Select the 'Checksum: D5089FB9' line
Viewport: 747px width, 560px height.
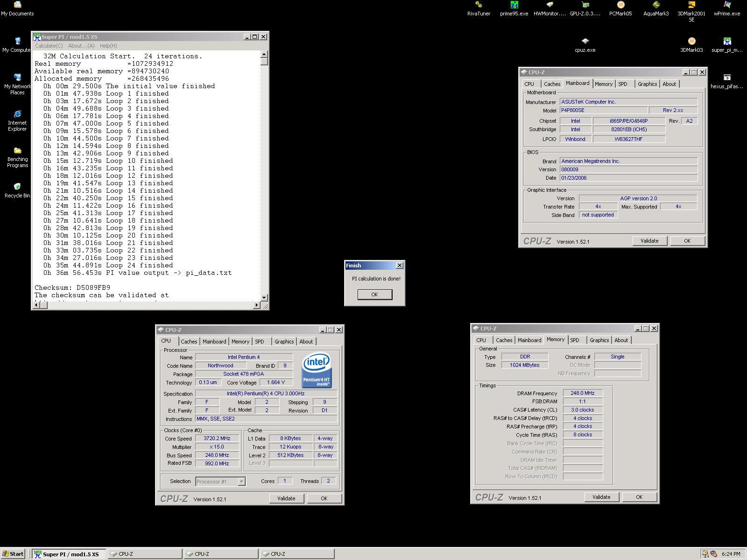(72, 288)
